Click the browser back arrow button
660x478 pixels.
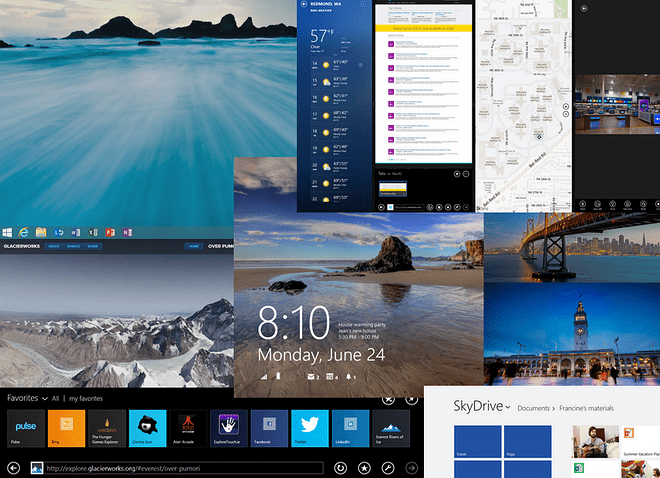pos(13,468)
